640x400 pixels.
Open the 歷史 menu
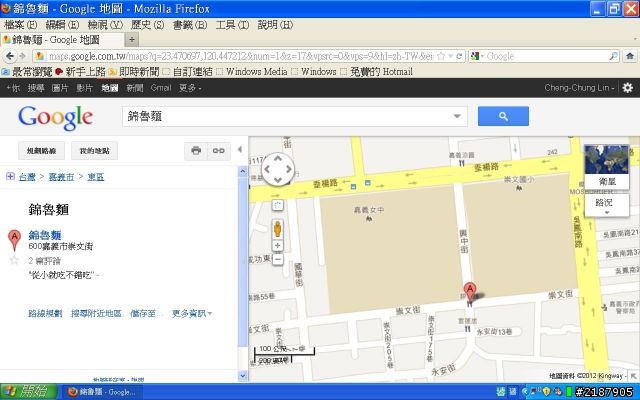pyautogui.click(x=147, y=25)
